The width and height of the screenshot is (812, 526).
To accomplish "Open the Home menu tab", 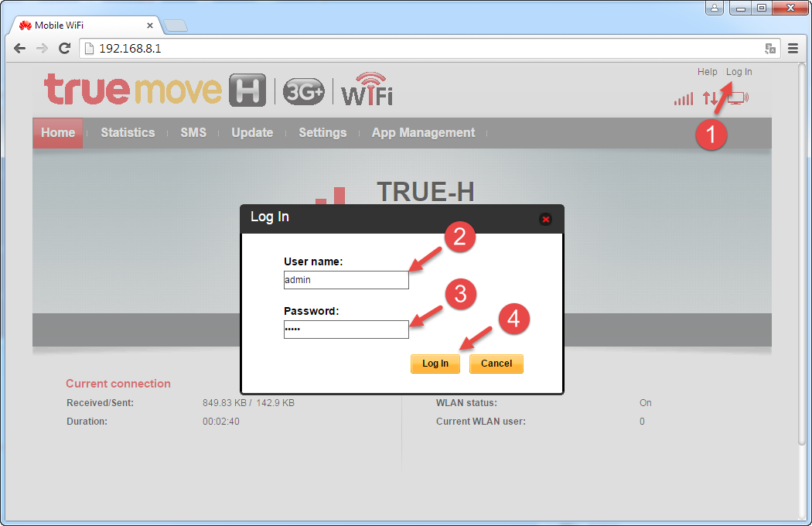I will coord(58,133).
